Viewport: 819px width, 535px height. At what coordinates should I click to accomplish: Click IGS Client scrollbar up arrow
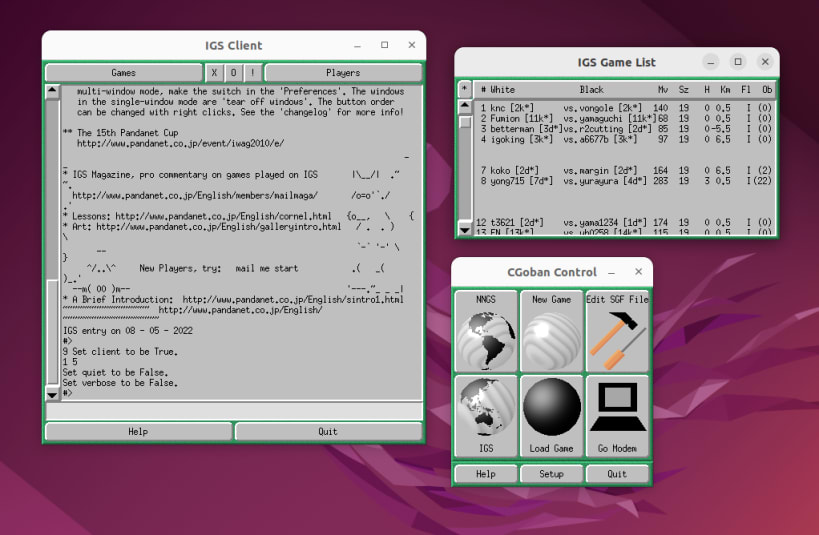tap(52, 91)
